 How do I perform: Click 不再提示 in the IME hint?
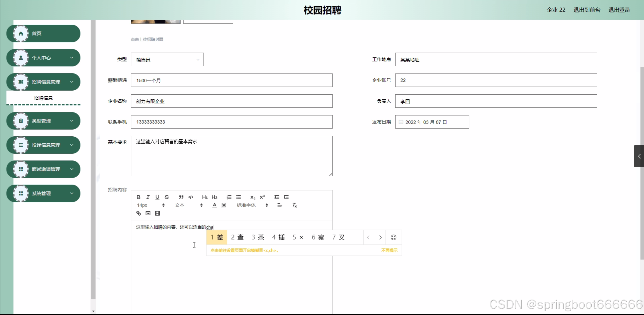[389, 250]
